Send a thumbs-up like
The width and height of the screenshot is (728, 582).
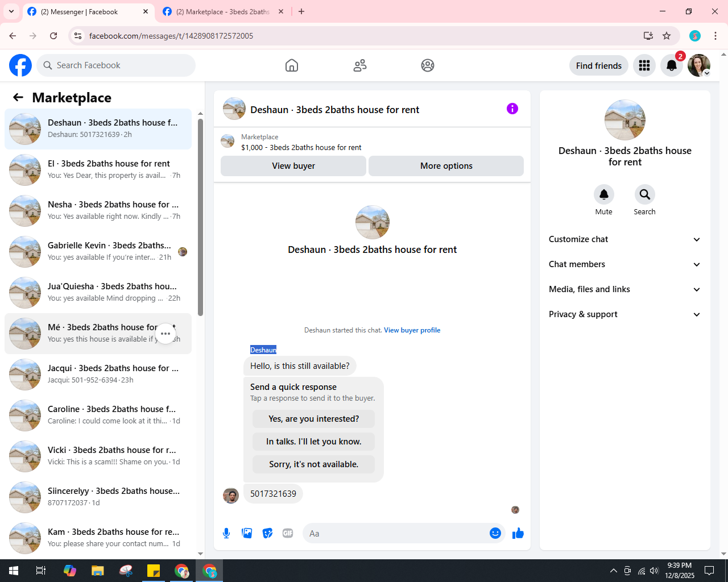(518, 533)
